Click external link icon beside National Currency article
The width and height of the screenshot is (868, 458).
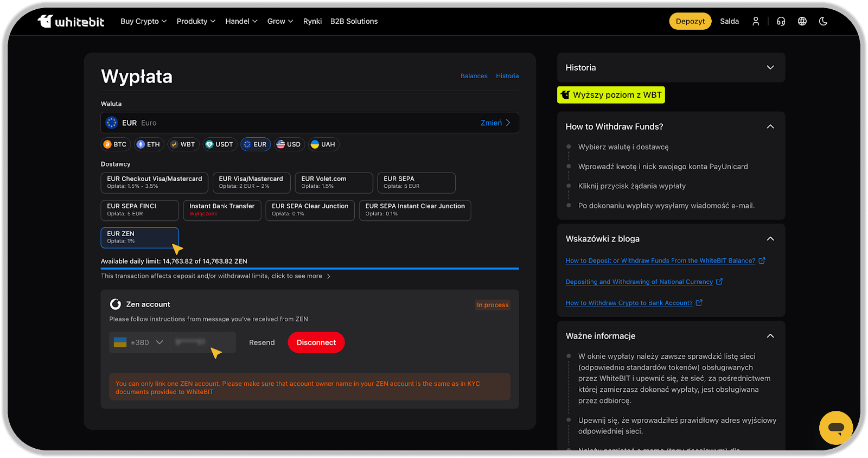[x=719, y=282]
